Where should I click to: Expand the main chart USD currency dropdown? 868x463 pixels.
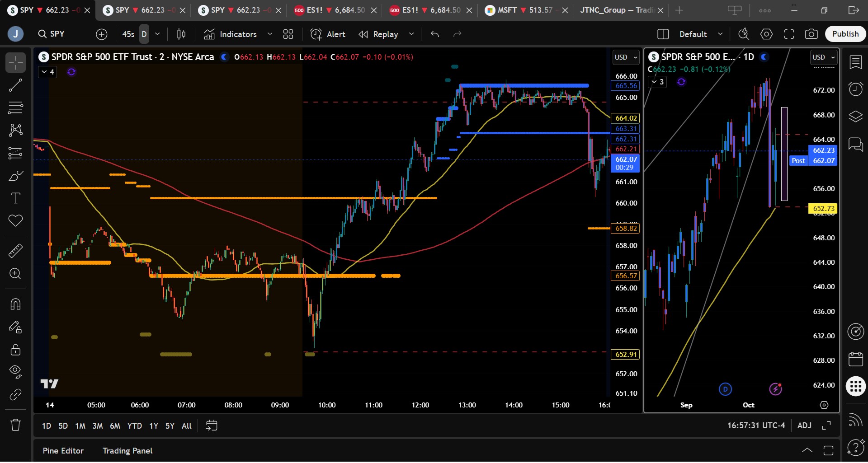(626, 57)
